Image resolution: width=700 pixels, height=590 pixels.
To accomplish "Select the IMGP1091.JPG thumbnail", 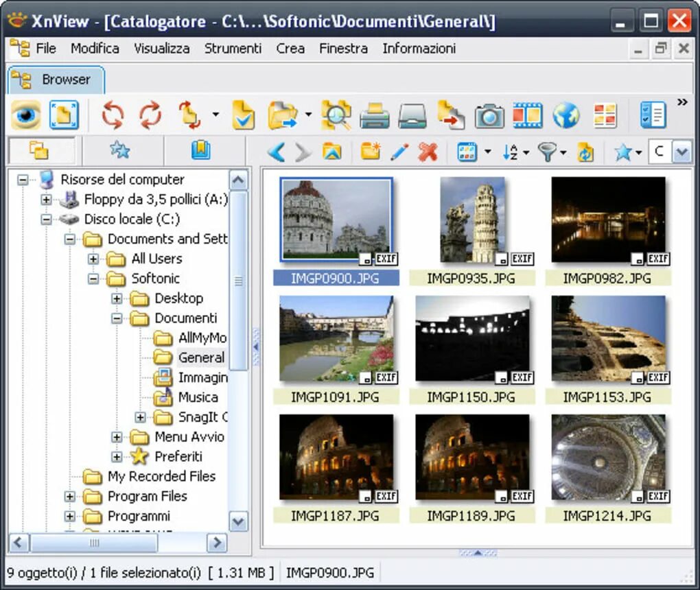I will pyautogui.click(x=337, y=339).
